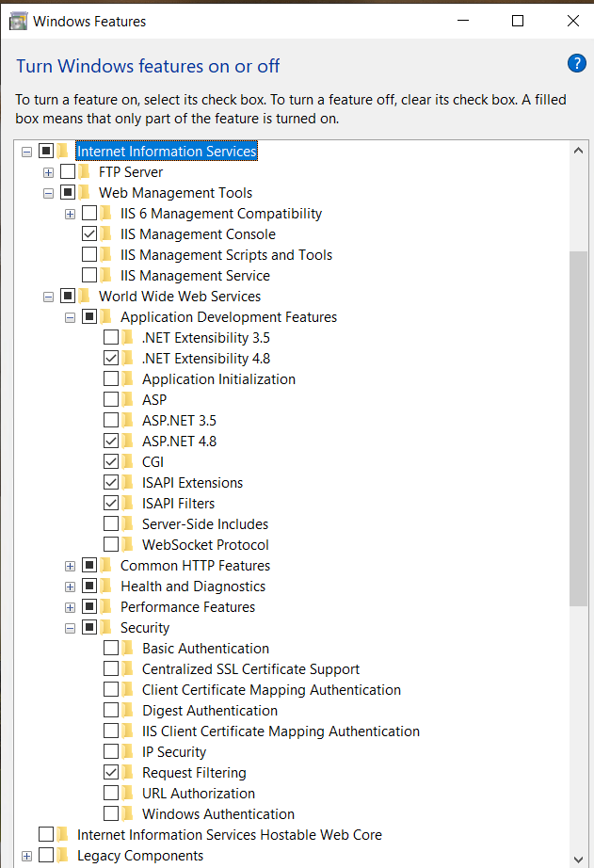The height and width of the screenshot is (868, 594).
Task: Expand the FTP Server node
Action: point(48,172)
